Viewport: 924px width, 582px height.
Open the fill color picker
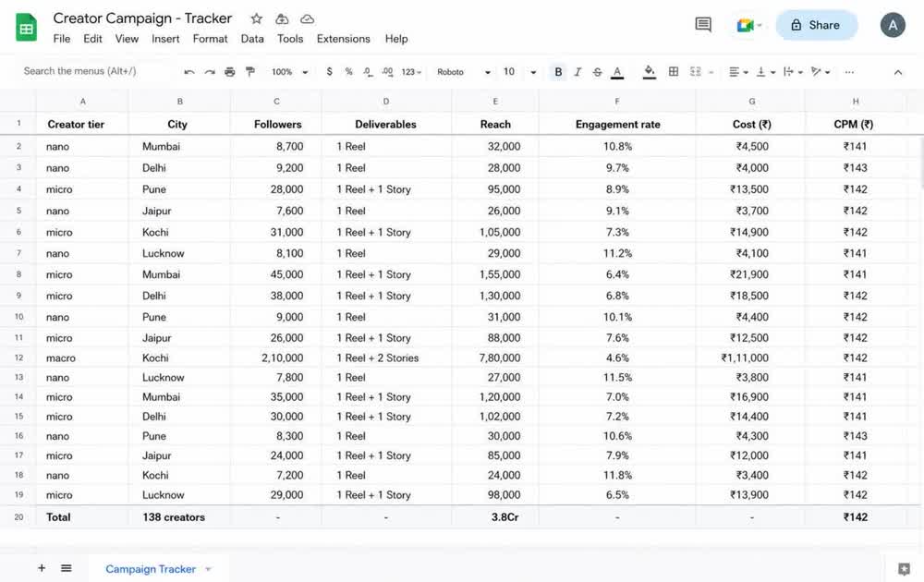650,72
